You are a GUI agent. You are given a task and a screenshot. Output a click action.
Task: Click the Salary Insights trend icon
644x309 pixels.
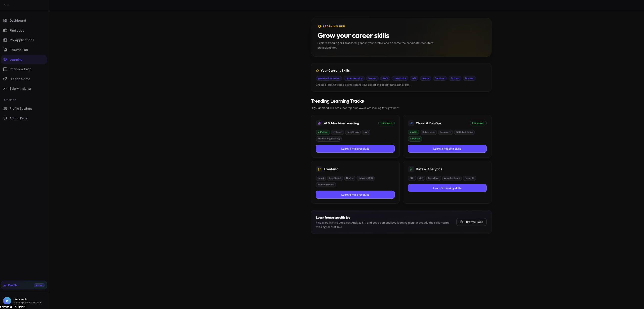pyautogui.click(x=5, y=89)
